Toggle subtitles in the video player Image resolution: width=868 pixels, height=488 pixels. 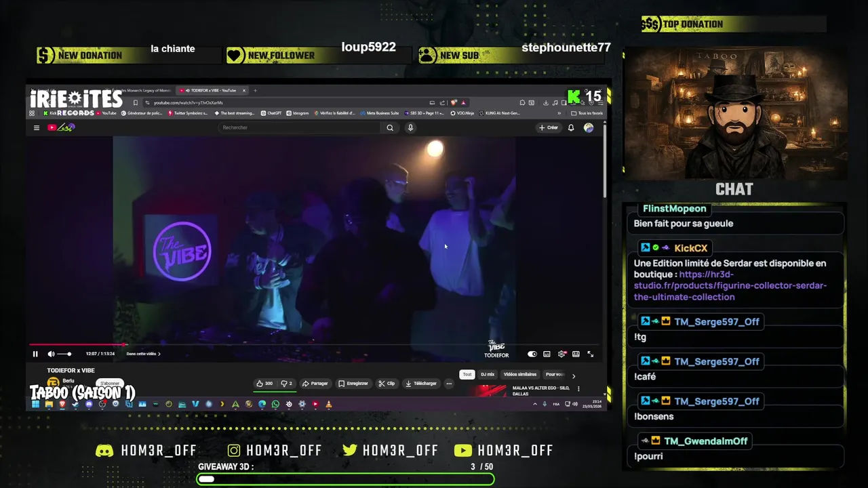547,354
